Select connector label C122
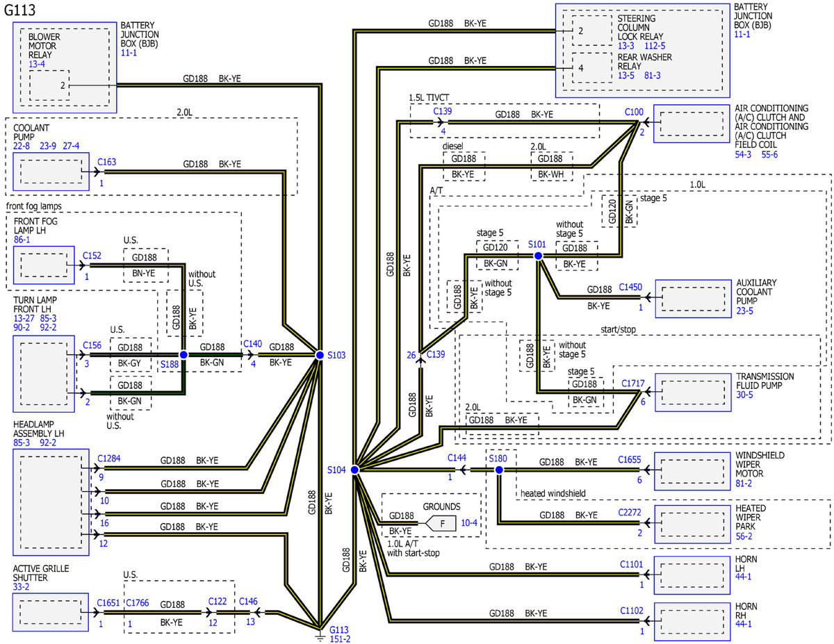Image resolution: width=834 pixels, height=644 pixels. 218,604
